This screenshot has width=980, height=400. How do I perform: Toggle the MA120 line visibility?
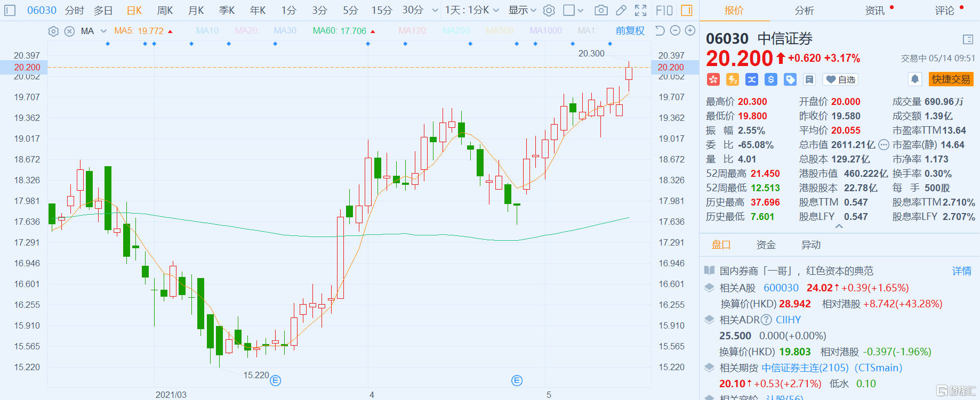click(x=413, y=31)
